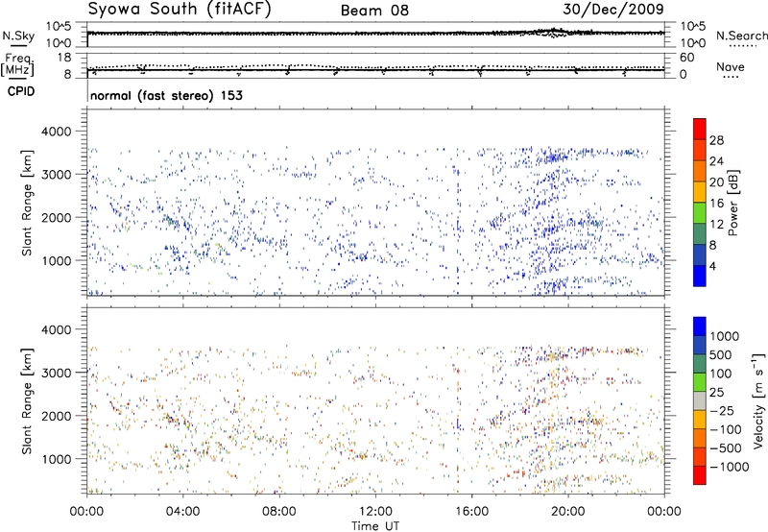Click the dense echo cluster near 3400 km in the power panel
This screenshot has width=768, height=532.
556,157
